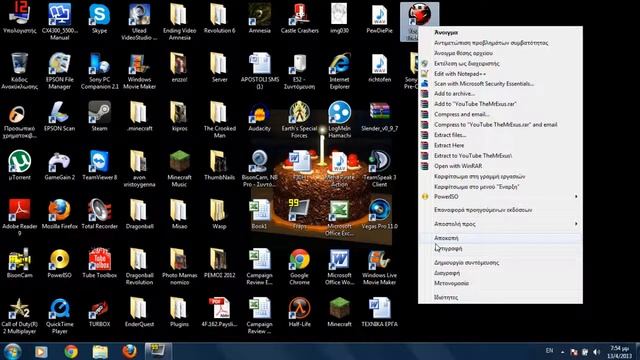Select the EnderQuest folder
640x360 pixels.
(x=139, y=309)
